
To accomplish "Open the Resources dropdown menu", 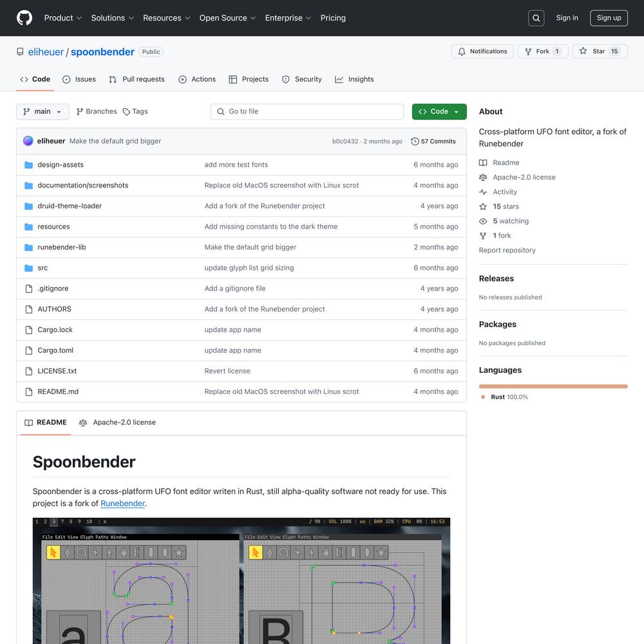I will (x=166, y=18).
